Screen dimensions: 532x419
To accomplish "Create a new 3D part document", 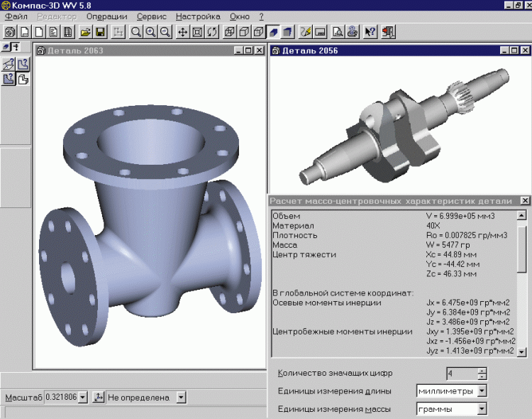I will point(10,32).
